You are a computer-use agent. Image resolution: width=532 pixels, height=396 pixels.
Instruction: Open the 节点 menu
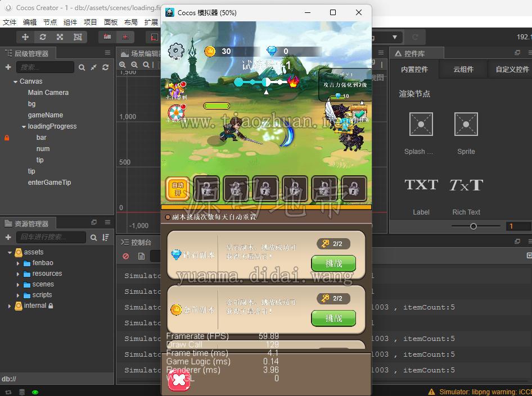50,22
